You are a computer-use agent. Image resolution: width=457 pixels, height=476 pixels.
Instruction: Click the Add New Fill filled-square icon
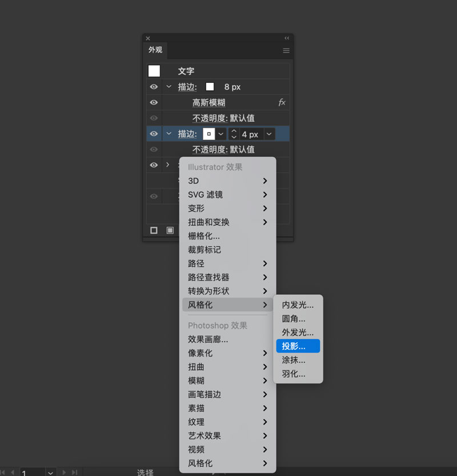click(170, 230)
